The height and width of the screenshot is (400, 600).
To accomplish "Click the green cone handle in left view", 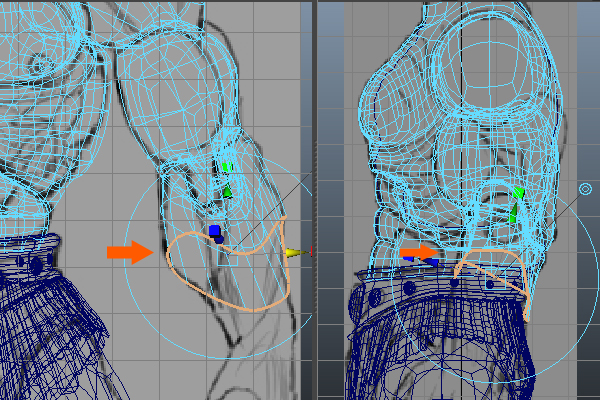I will click(x=227, y=190).
